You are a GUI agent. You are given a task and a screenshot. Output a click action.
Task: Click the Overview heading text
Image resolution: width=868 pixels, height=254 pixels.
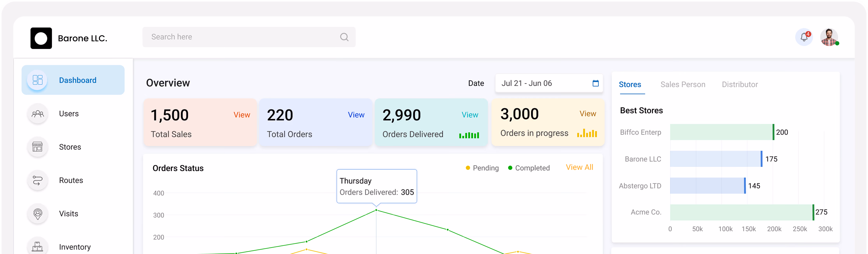coord(168,83)
